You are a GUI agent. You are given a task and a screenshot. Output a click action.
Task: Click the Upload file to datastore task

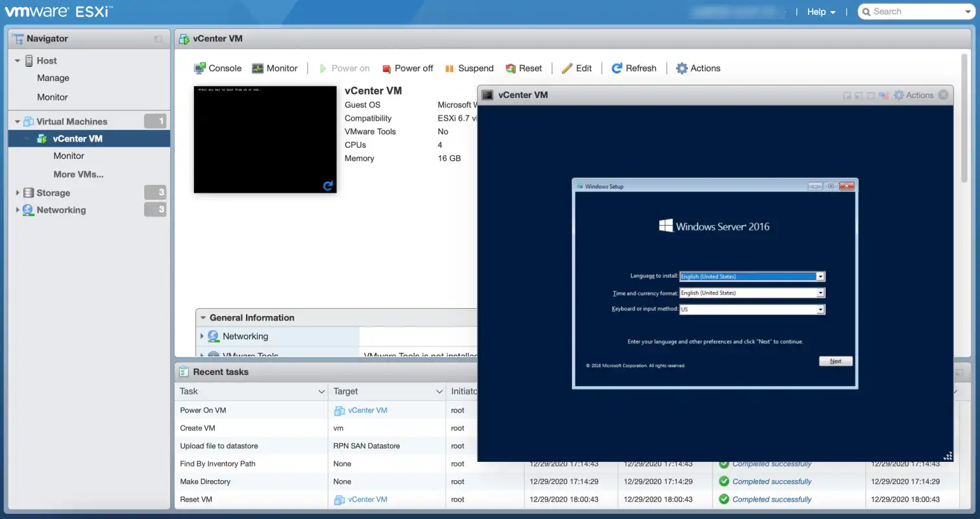pyautogui.click(x=219, y=446)
